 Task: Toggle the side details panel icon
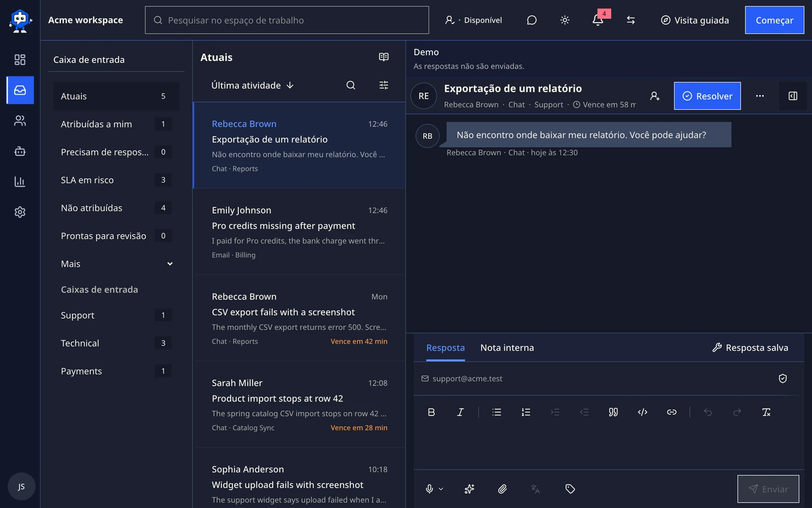[x=793, y=96]
